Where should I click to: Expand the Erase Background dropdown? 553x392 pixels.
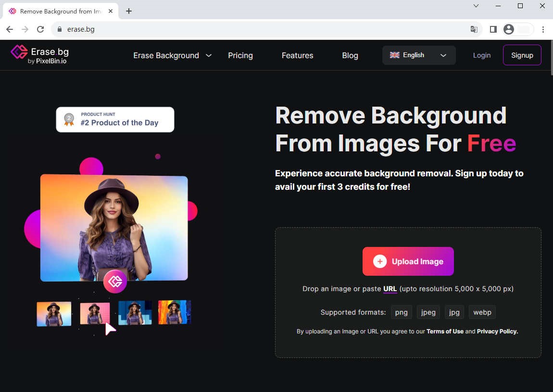pyautogui.click(x=209, y=55)
